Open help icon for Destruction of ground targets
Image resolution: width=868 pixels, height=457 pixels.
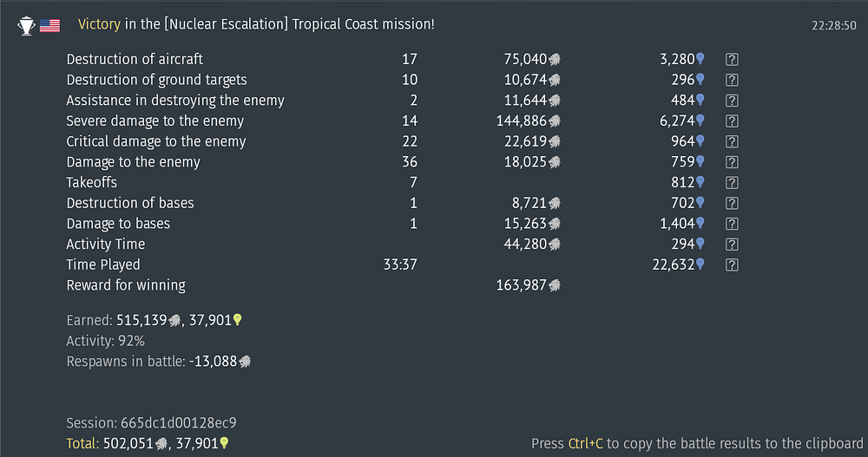732,80
